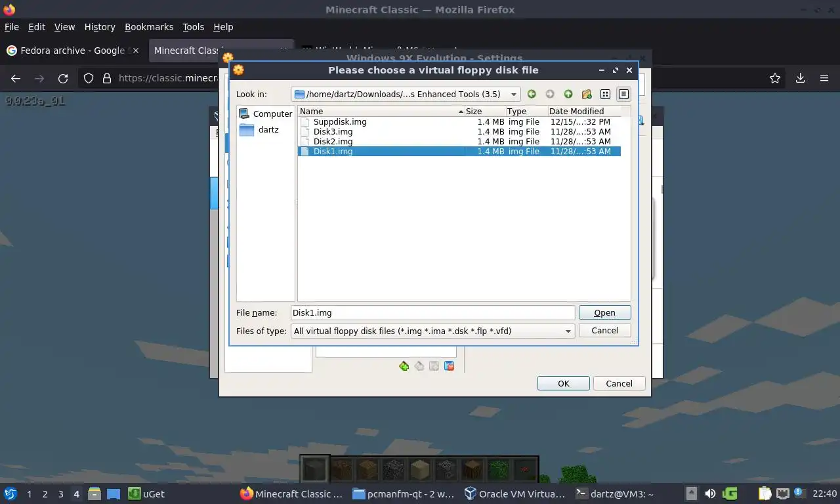Switch to list view mode
Image resolution: width=840 pixels, height=504 pixels.
(605, 94)
